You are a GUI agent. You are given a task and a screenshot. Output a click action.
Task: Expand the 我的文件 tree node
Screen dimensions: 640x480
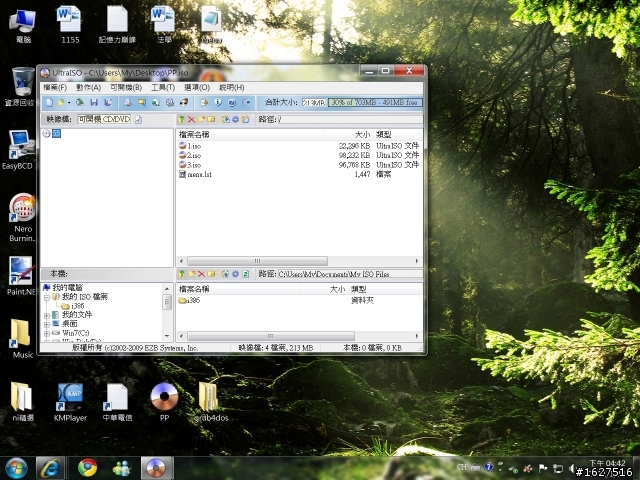coord(47,315)
